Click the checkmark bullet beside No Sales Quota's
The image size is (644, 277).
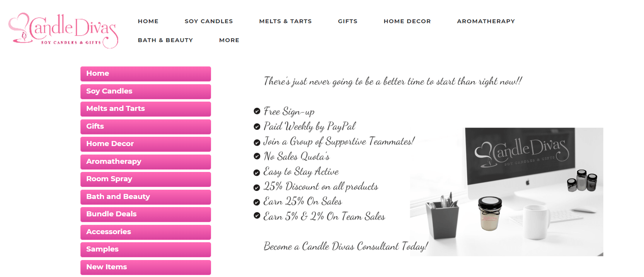coord(257,156)
